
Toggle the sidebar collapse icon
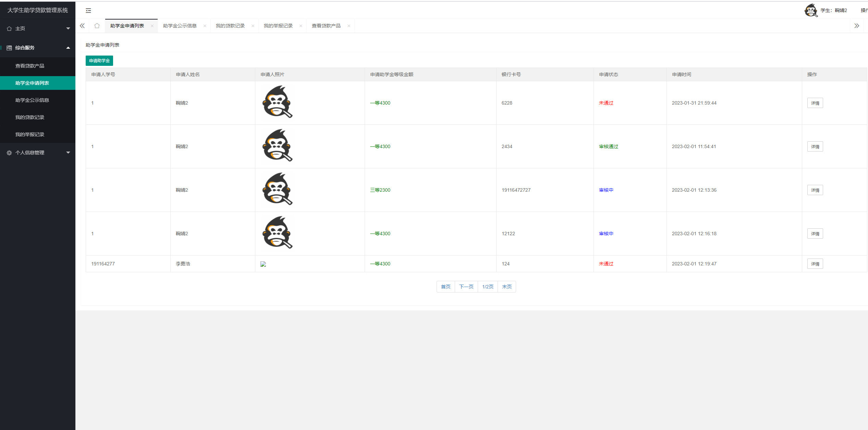coord(88,11)
